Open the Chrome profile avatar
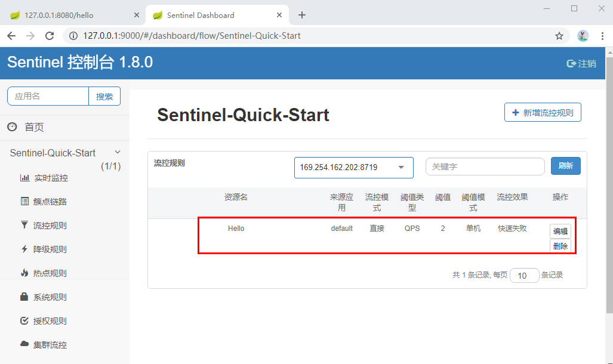The height and width of the screenshot is (364, 613). [x=583, y=36]
